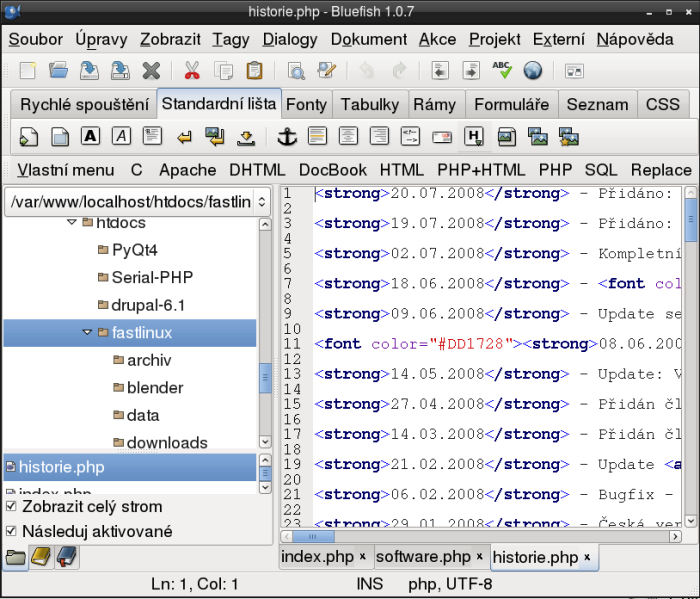
Task: Collapse the htdocs folder tree
Action: click(x=72, y=223)
